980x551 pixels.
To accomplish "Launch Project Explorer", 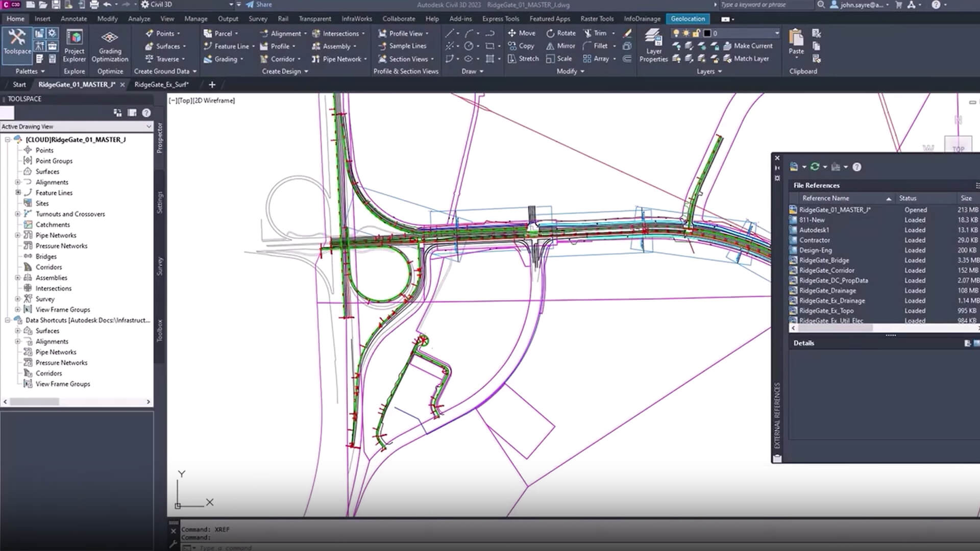I will point(75,46).
